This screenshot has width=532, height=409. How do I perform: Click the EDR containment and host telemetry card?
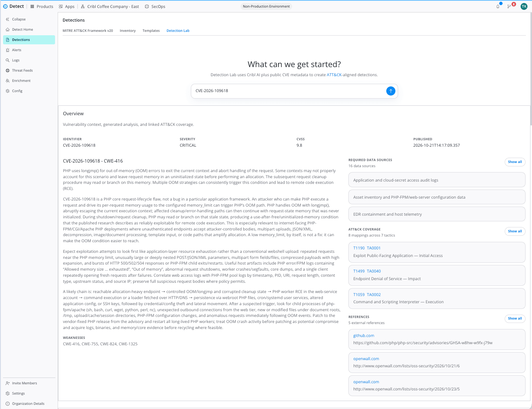pyautogui.click(x=437, y=214)
